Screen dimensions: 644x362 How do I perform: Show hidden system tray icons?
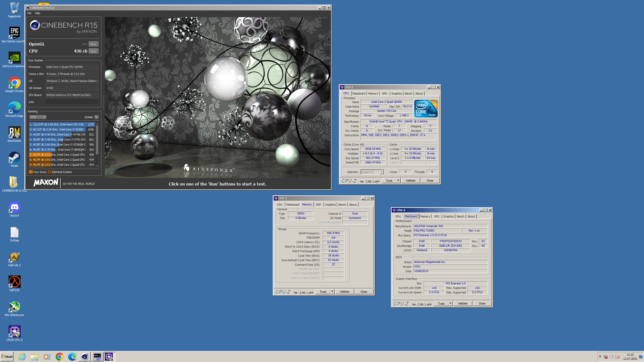[x=600, y=356]
